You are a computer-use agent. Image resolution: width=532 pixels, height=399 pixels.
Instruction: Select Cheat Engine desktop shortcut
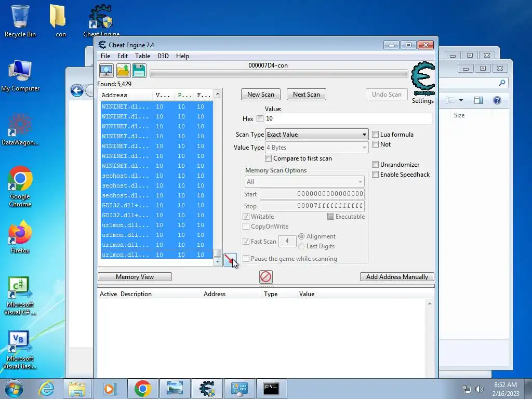101,20
